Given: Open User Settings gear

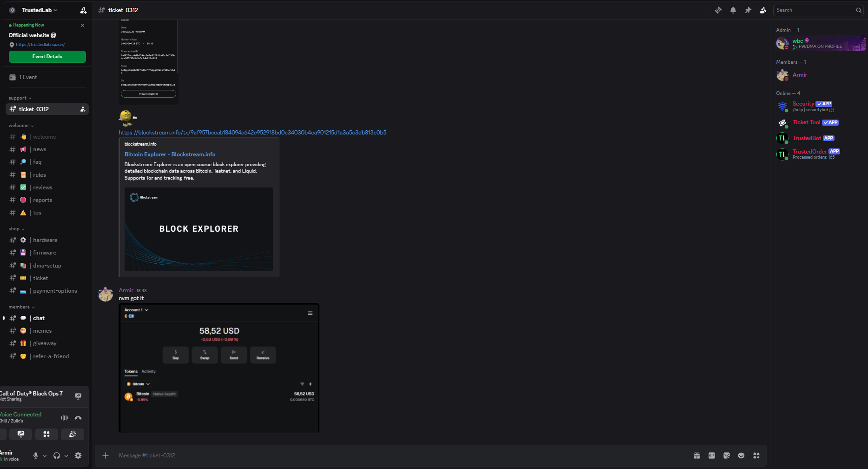Looking at the screenshot, I should 78,456.
